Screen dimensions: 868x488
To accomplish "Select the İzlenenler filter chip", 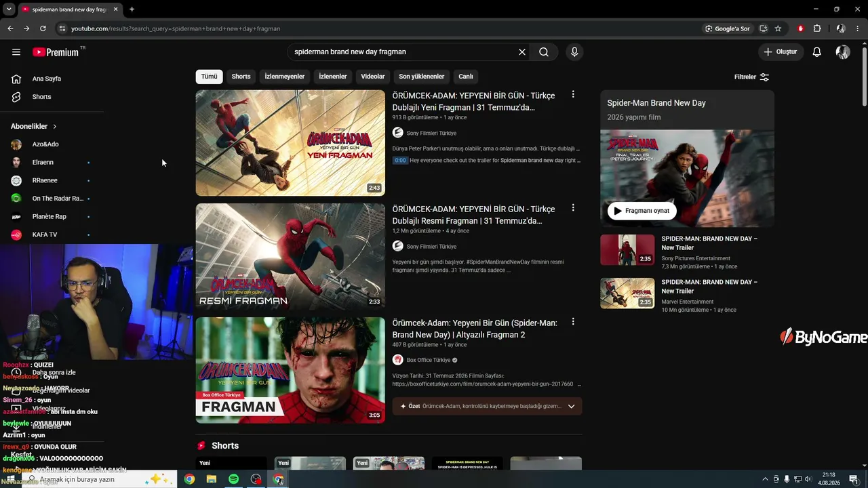I will point(333,77).
